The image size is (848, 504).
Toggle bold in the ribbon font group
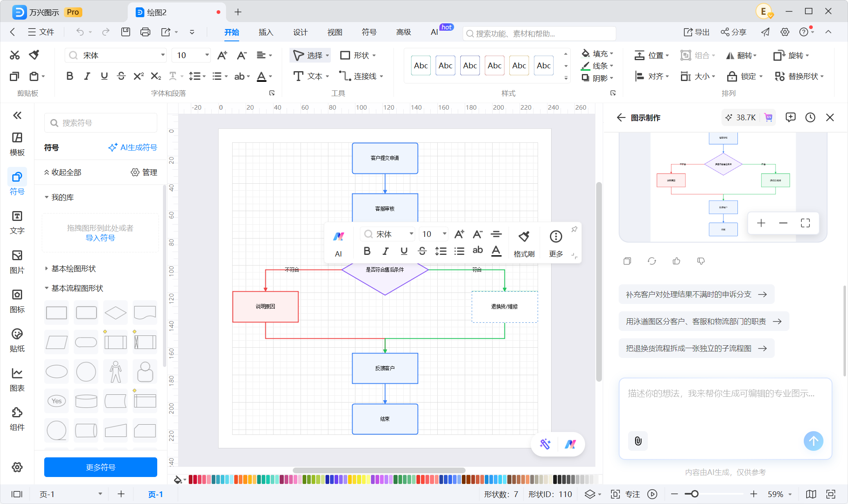[x=70, y=76]
